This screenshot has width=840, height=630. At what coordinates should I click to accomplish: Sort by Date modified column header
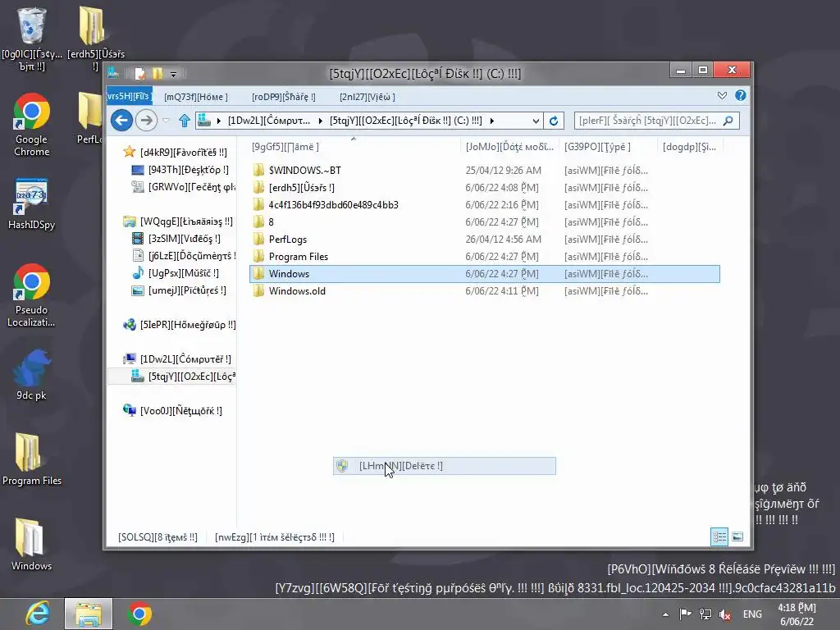click(x=509, y=147)
